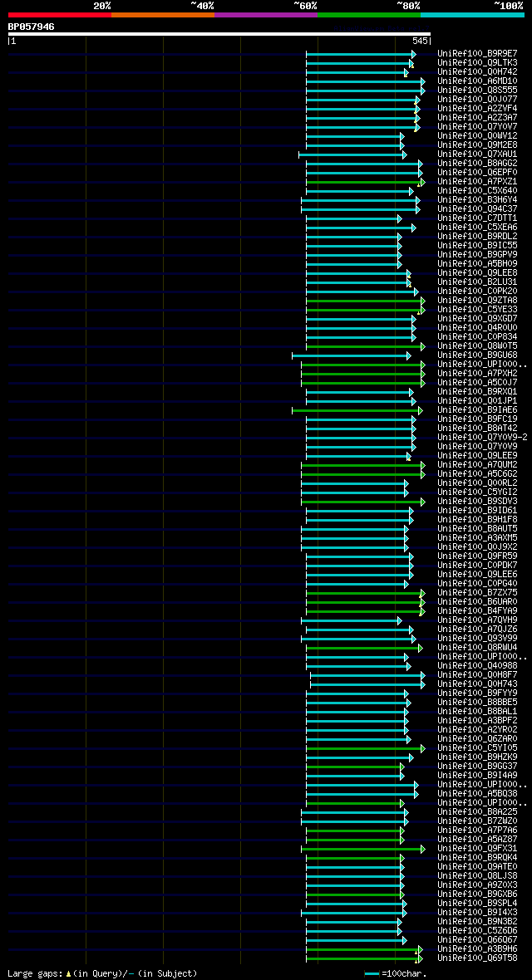Select the label UniRef100_Q7Y0V7

click(x=477, y=127)
